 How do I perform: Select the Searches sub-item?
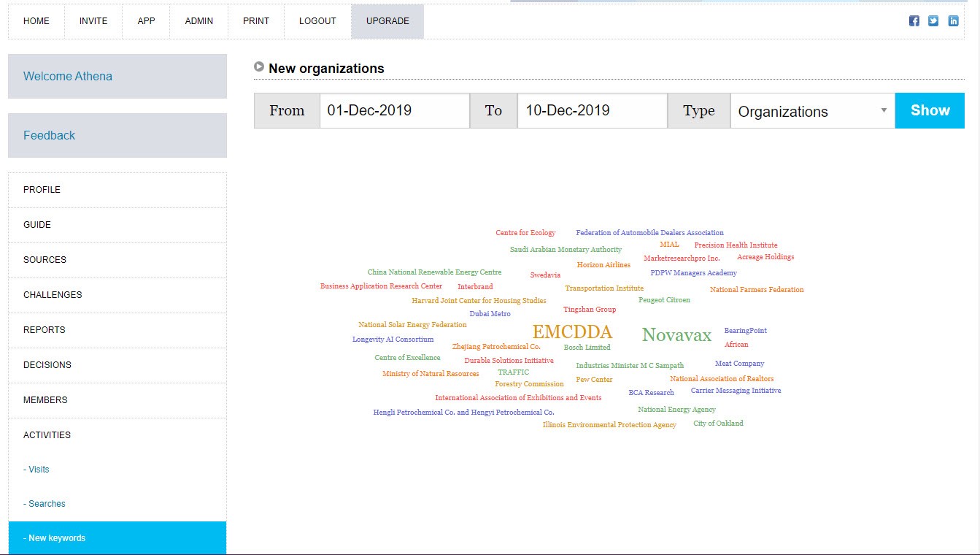pos(117,504)
